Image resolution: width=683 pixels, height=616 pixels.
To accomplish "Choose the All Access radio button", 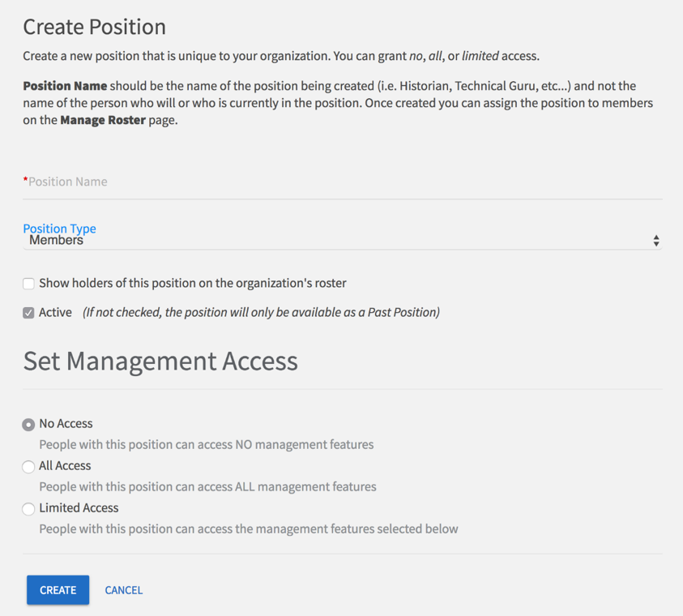I will point(28,467).
